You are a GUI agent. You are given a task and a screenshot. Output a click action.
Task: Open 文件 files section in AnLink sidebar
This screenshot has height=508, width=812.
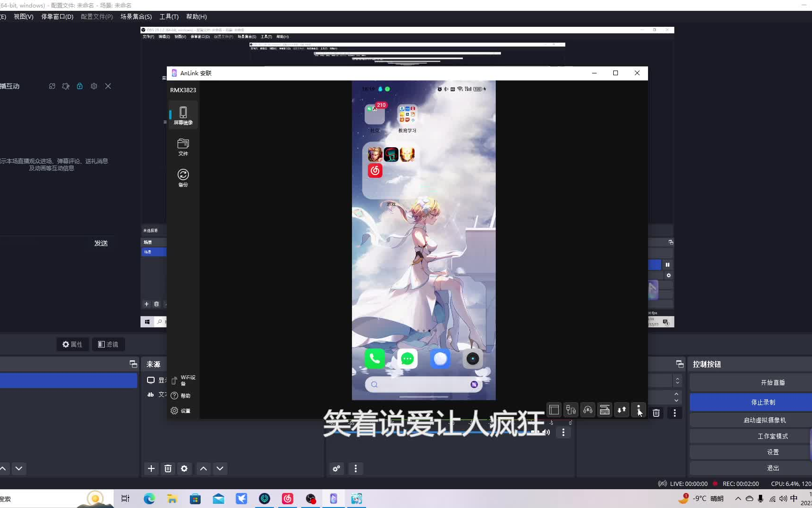tap(183, 147)
